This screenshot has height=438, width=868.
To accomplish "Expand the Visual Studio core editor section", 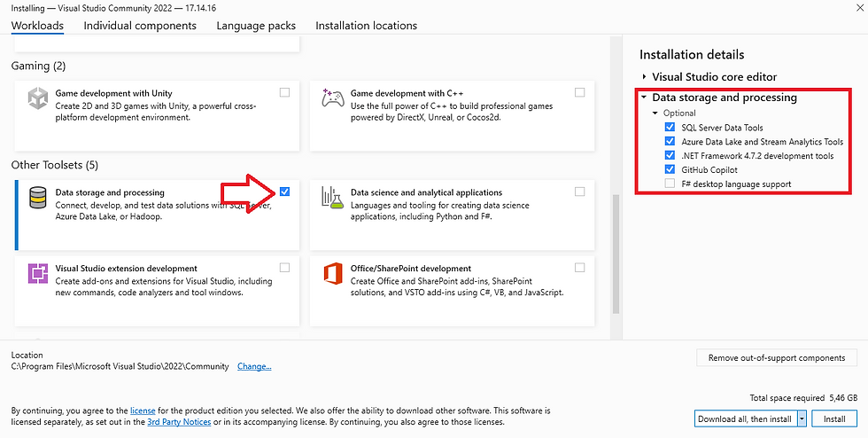I will [x=645, y=77].
